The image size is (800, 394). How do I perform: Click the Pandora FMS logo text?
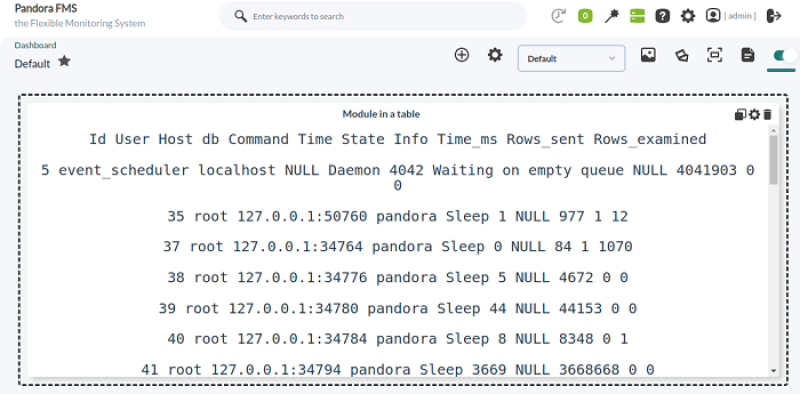[46, 8]
